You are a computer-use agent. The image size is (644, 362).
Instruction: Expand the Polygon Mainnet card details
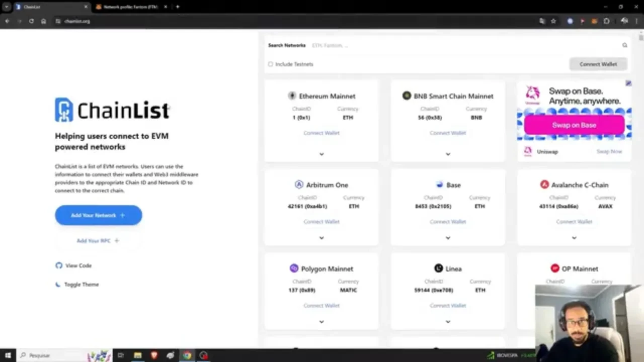(321, 322)
